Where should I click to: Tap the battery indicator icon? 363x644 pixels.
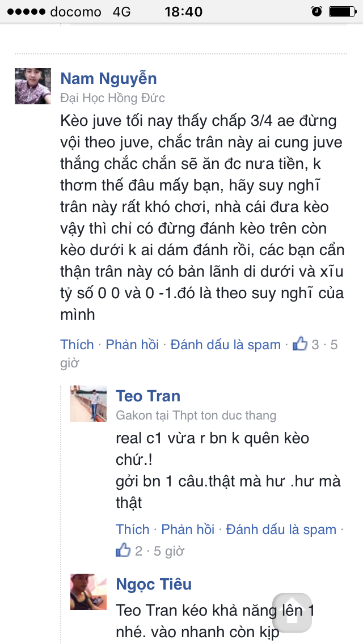click(x=343, y=11)
